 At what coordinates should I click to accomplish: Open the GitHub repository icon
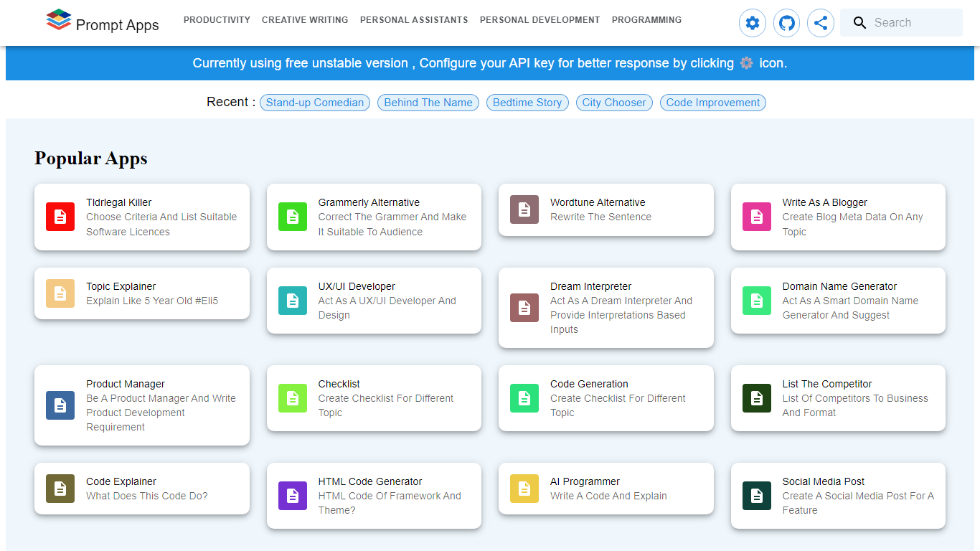coord(786,23)
